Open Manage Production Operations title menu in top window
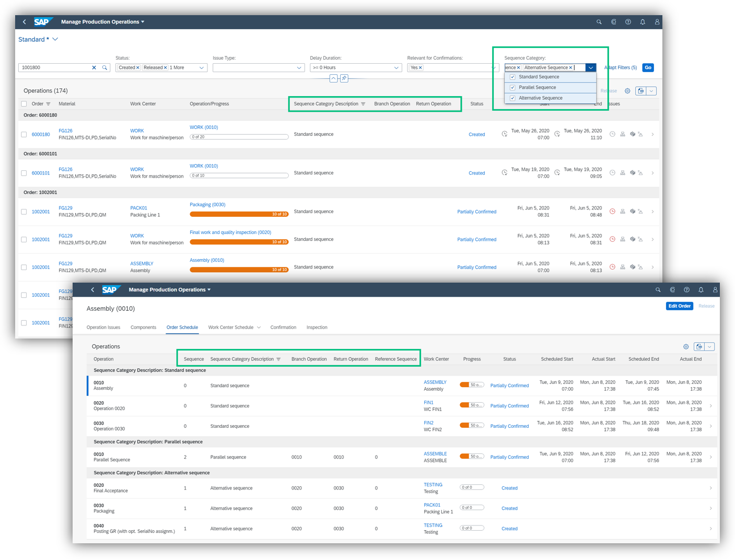Viewport: 735px width, 560px height. click(103, 22)
